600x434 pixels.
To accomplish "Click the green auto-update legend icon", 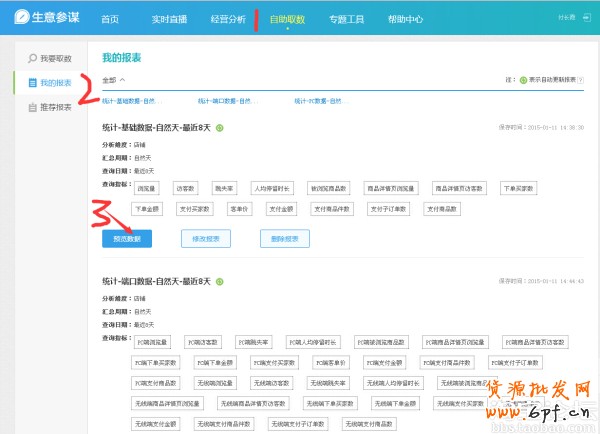I will pos(521,78).
